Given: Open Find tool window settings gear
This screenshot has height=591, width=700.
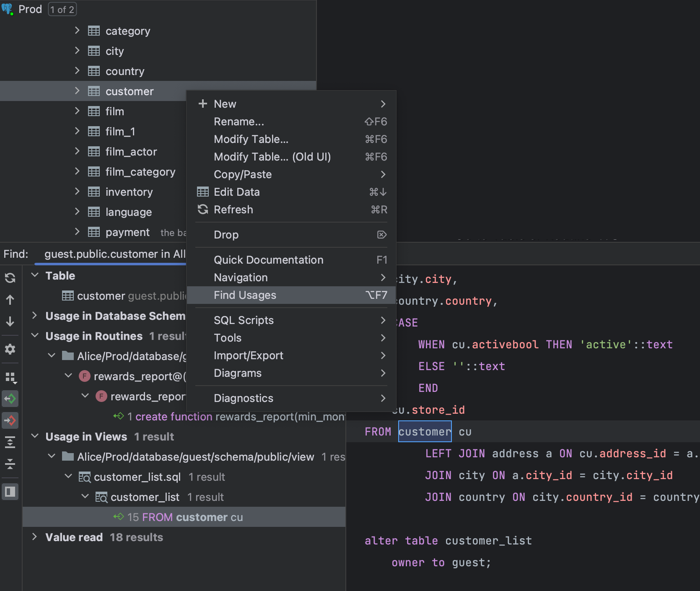Looking at the screenshot, I should [10, 349].
